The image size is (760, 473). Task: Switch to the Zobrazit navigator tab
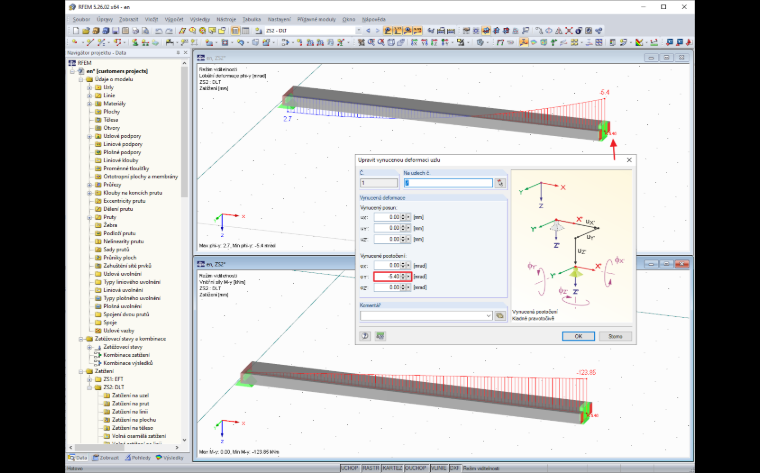point(106,457)
